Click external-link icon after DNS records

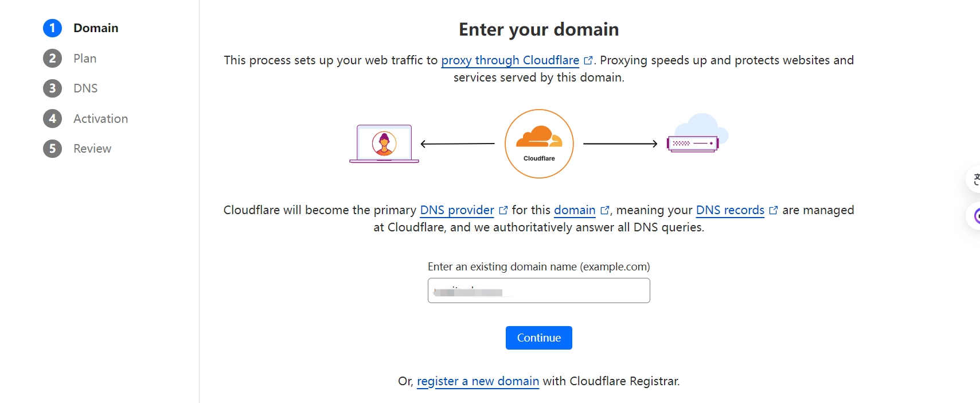pyautogui.click(x=773, y=210)
